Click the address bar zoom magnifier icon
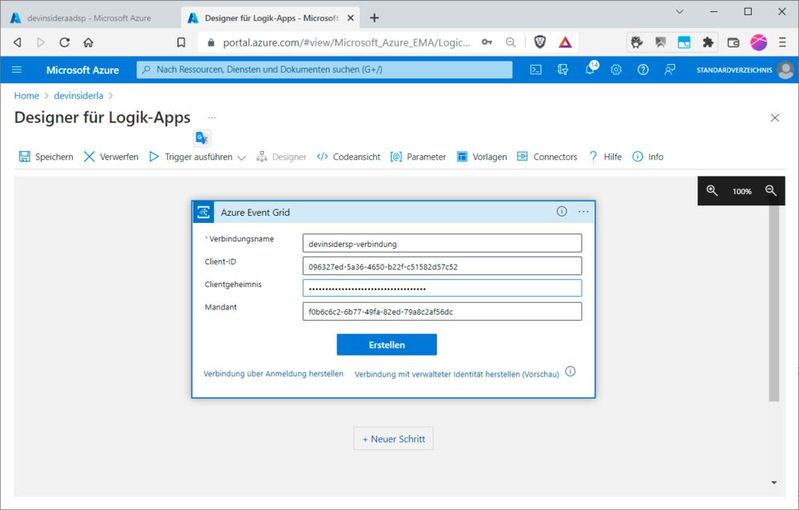The width and height of the screenshot is (799, 510). click(511, 42)
